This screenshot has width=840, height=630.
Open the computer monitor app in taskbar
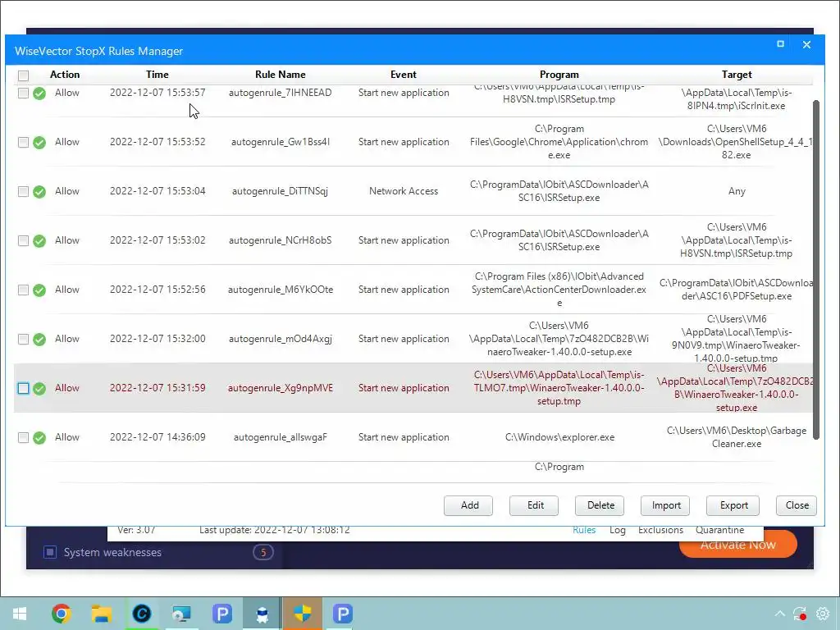(x=181, y=614)
